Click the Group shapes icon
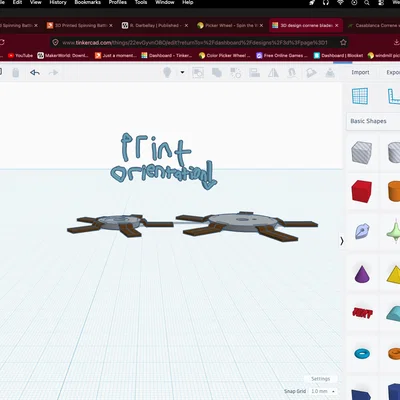Screen dimensions: 400x400 point(217,73)
